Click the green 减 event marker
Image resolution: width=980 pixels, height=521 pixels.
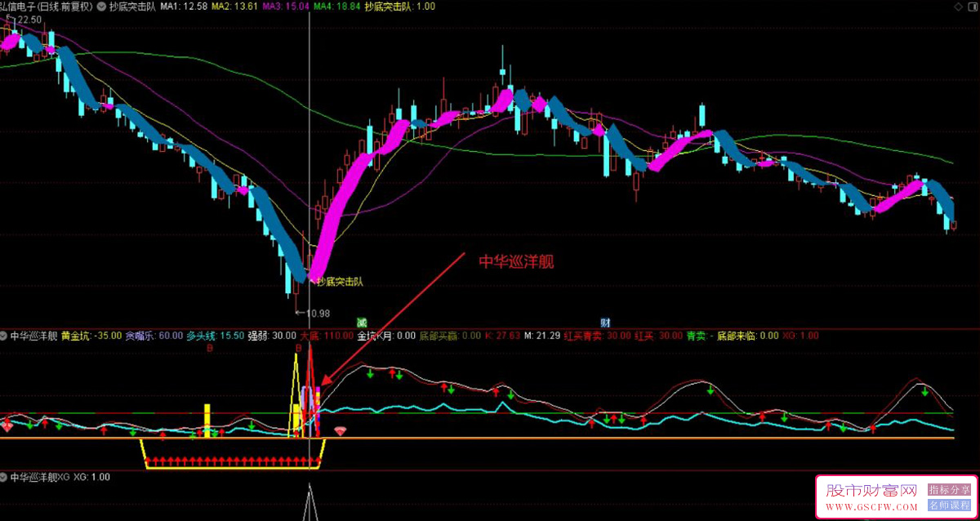(362, 323)
